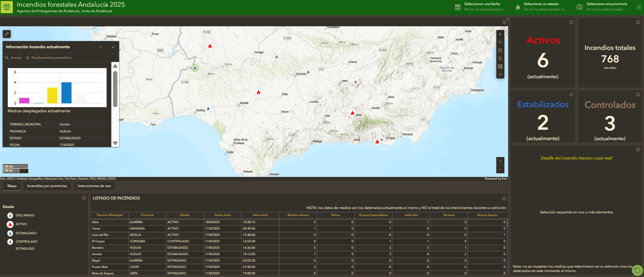The image size is (644, 277).
Task: Collapse map toolbar with double-left arrows
Action: click(500, 74)
